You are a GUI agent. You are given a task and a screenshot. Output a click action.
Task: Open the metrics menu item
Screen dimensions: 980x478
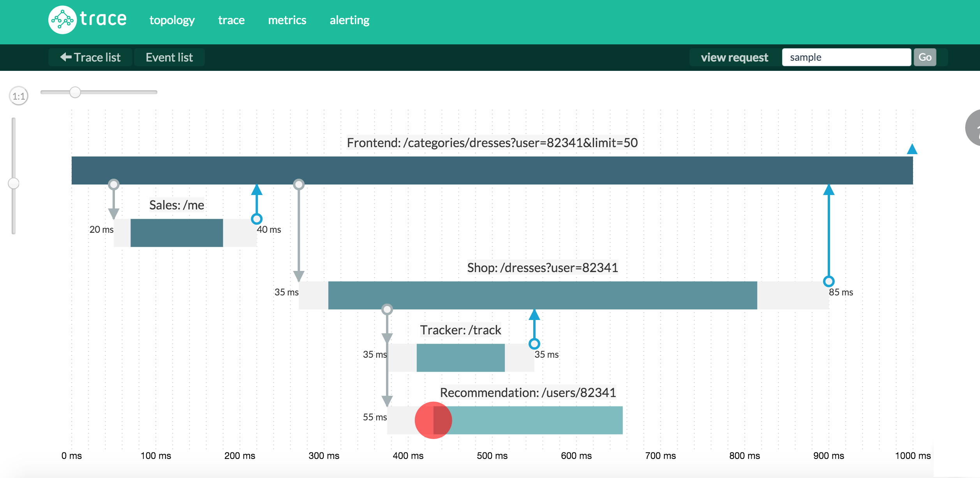[287, 20]
